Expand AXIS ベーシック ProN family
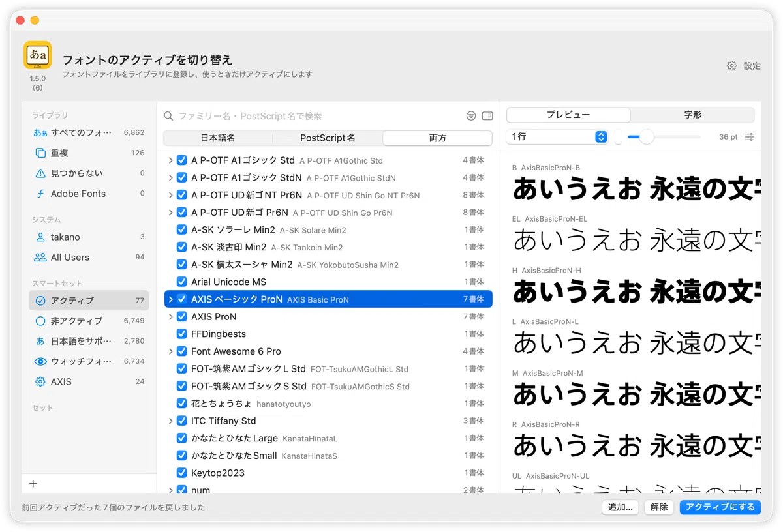 pyautogui.click(x=171, y=299)
